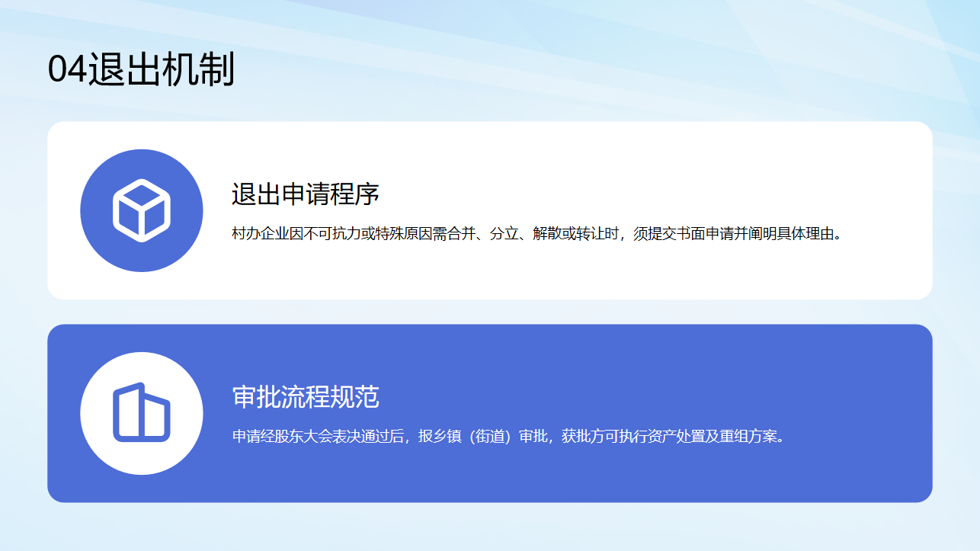The width and height of the screenshot is (980, 551).
Task: Click the cube icon in the blue circle
Action: (142, 210)
